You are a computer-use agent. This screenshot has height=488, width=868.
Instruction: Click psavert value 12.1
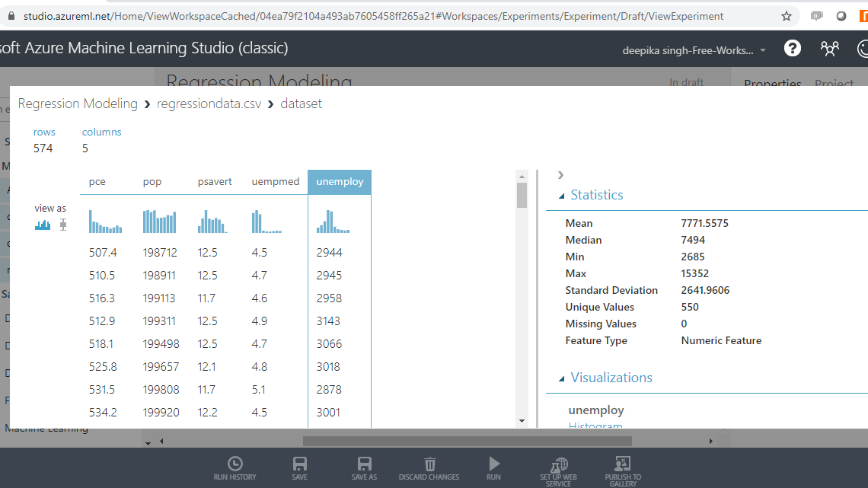206,367
